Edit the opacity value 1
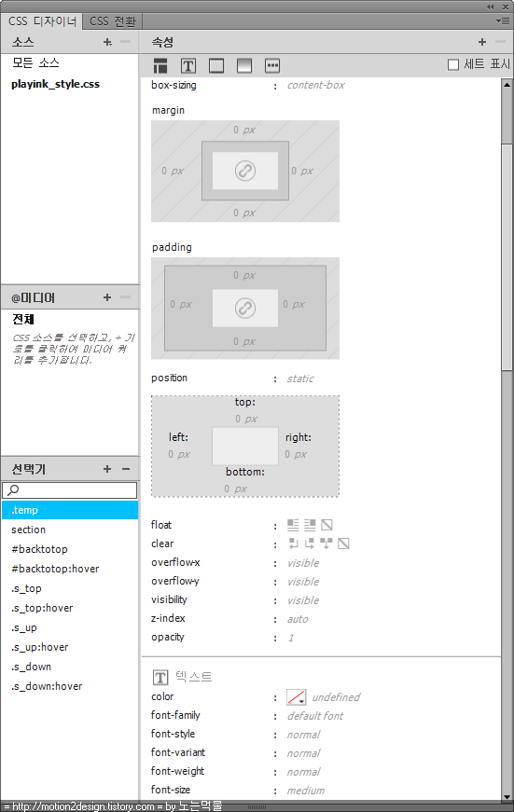 click(291, 638)
